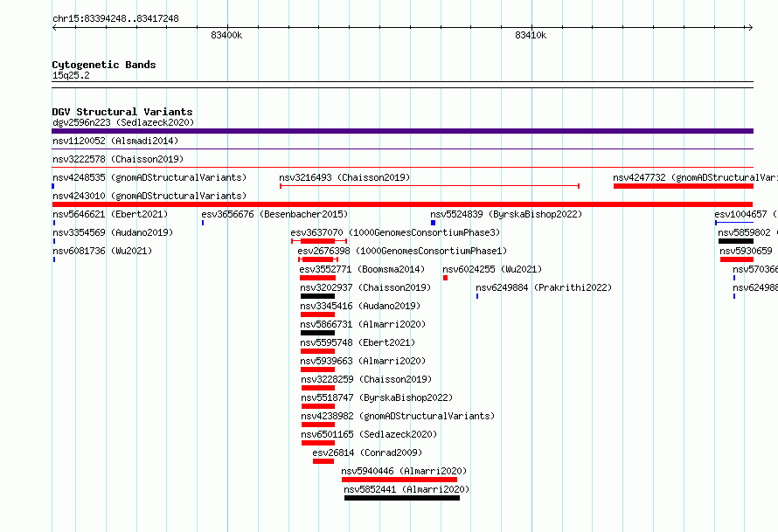Click esv3656676 (Besenbacher2015) label

coord(274,214)
